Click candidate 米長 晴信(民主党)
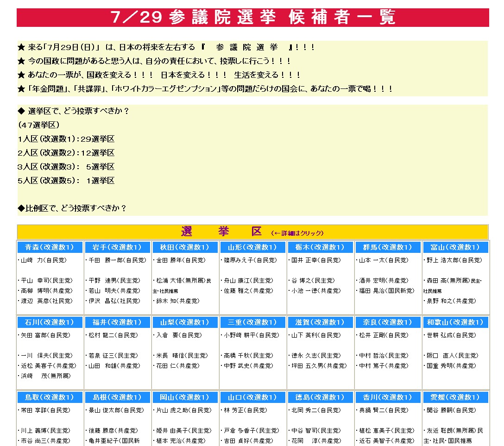 (181, 355)
